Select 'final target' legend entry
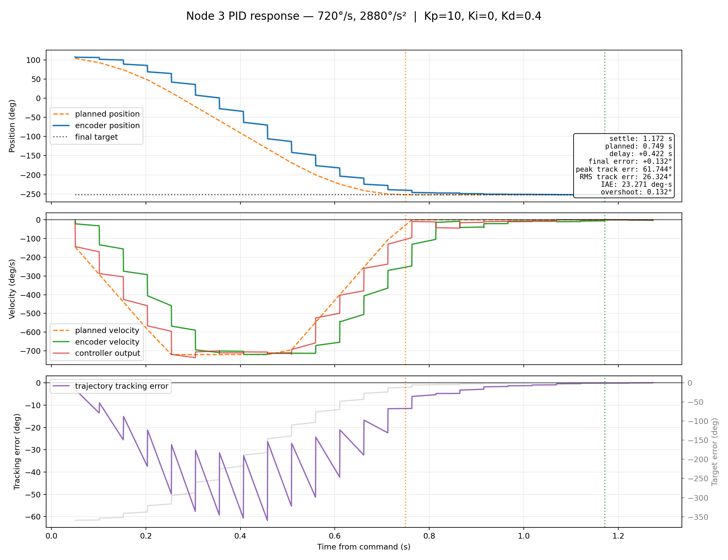Screen dimensions: 728x560 (85, 137)
